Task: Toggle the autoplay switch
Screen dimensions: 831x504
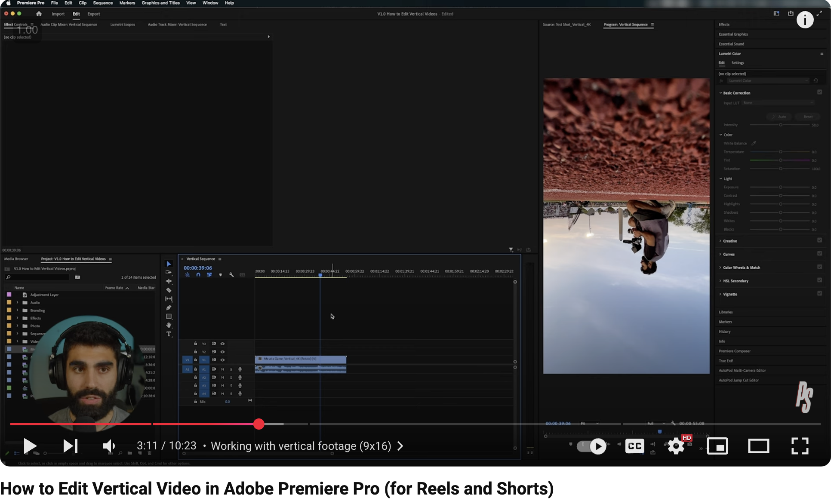Action: 592,446
